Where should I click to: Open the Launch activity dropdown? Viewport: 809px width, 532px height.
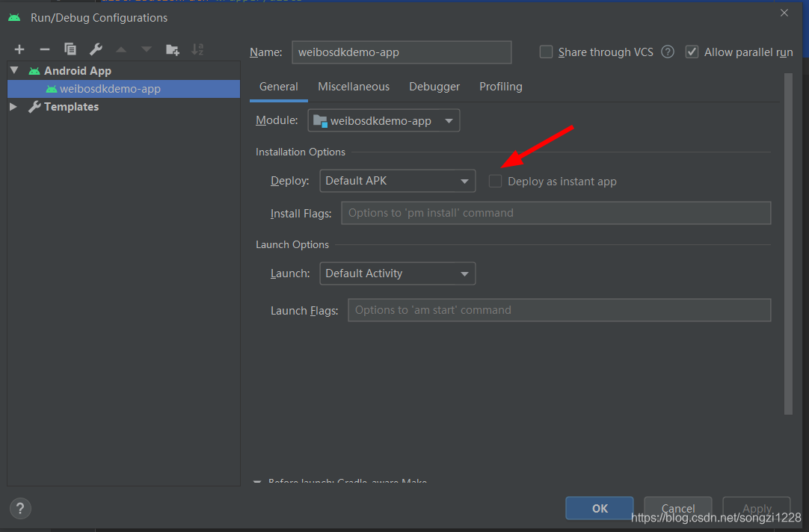pos(397,273)
